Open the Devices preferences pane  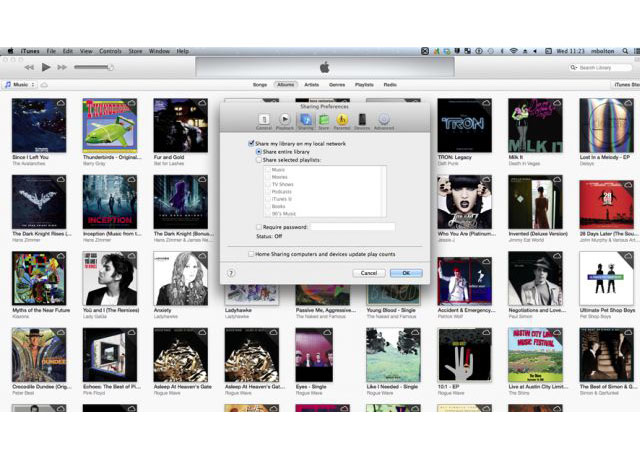pos(362,122)
